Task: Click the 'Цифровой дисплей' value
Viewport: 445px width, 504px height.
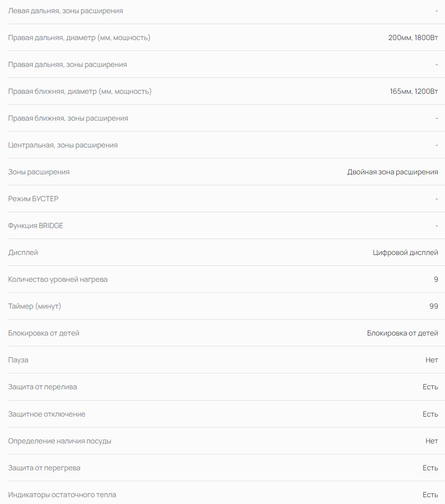Action: click(405, 252)
